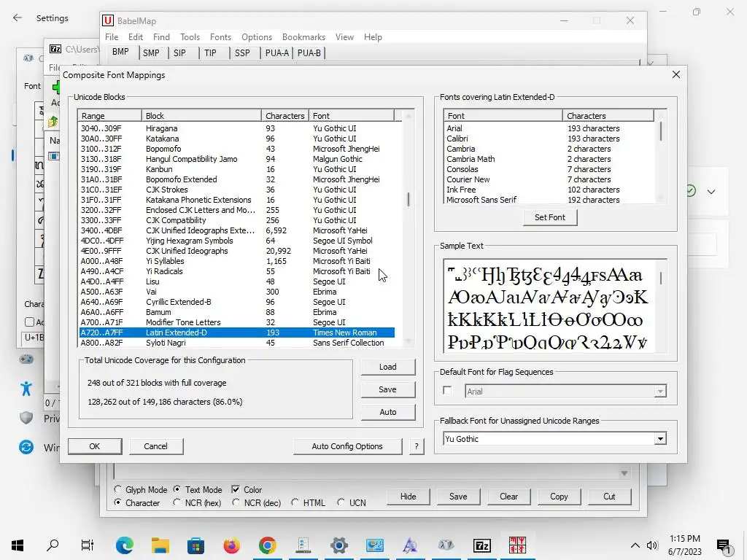
Task: Close the Composite Font Mappings dialog
Action: point(676,74)
